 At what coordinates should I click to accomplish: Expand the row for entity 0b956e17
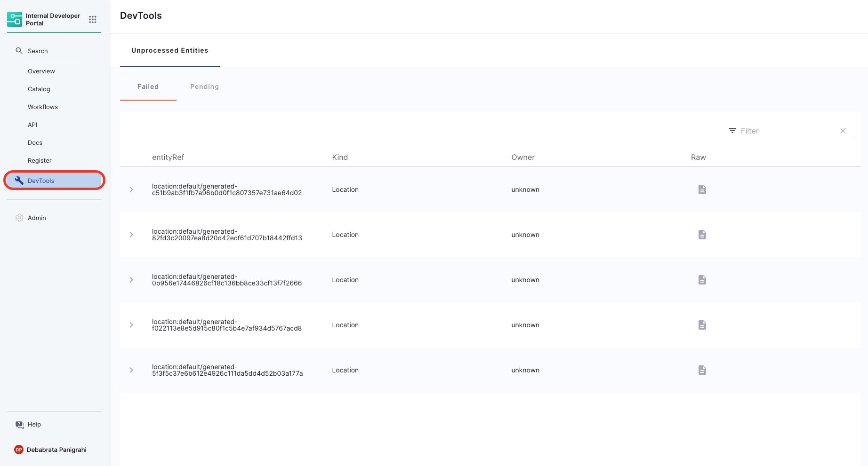pyautogui.click(x=131, y=280)
